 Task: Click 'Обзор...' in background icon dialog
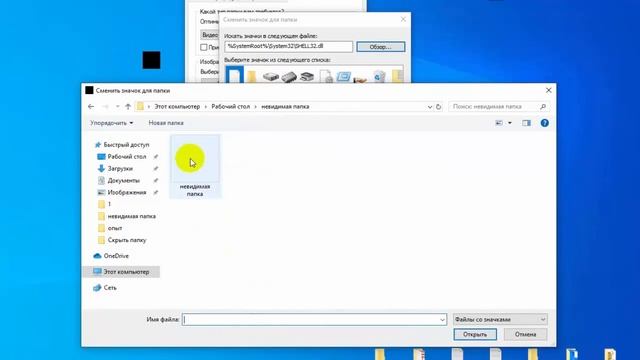click(x=380, y=47)
